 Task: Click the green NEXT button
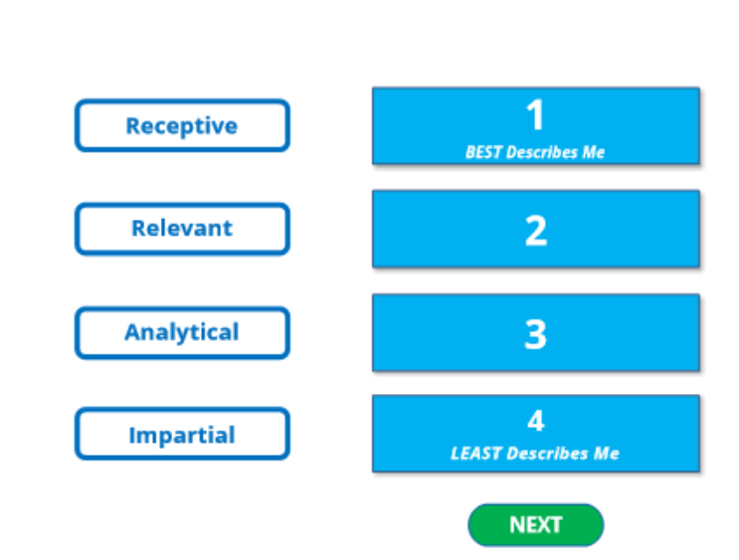535,524
